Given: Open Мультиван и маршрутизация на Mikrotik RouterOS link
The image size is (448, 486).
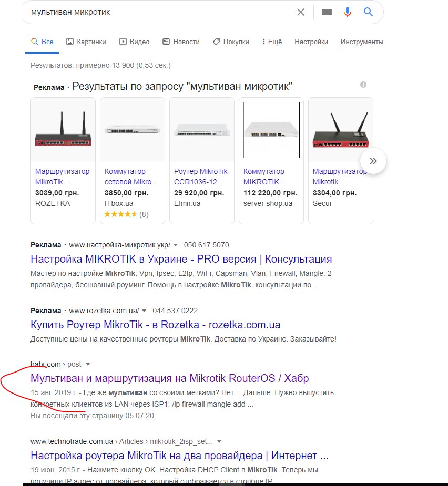Looking at the screenshot, I should 170,378.
